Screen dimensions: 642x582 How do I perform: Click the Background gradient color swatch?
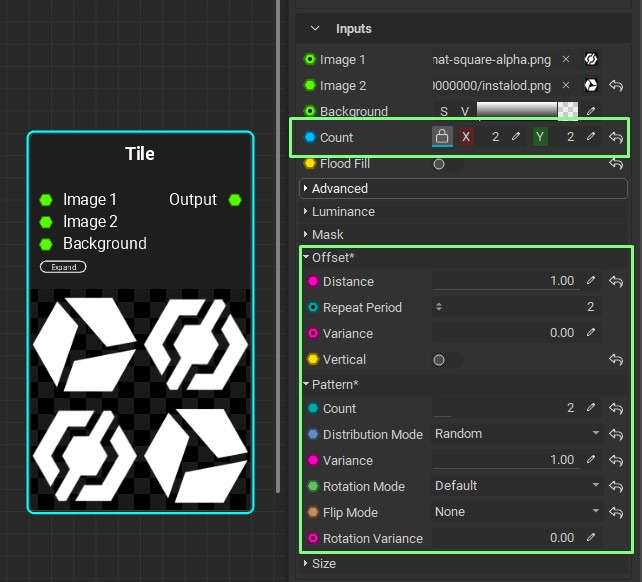[516, 110]
